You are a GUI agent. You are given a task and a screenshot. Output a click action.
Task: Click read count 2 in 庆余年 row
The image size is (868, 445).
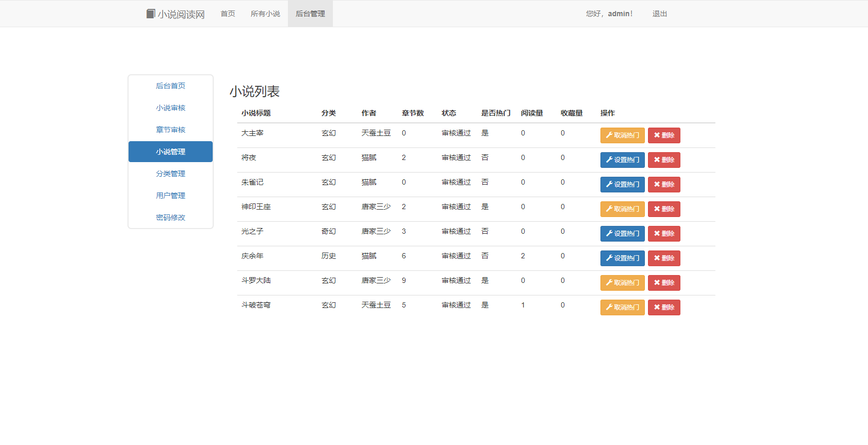point(523,256)
